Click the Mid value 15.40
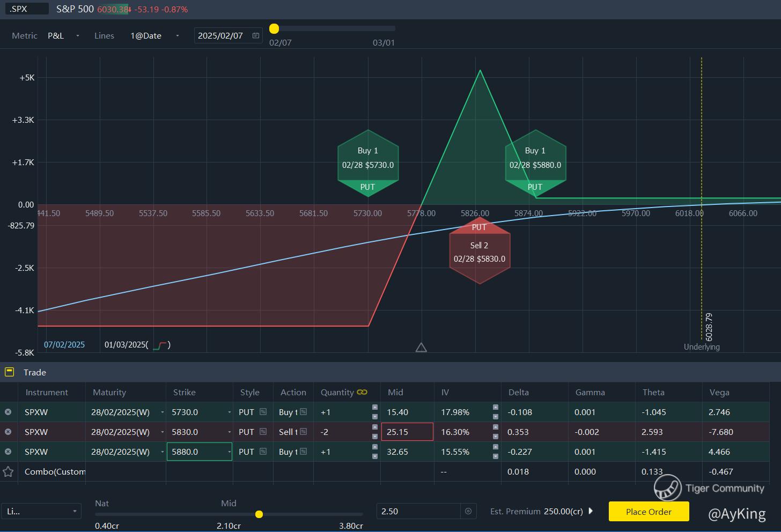 pos(397,412)
